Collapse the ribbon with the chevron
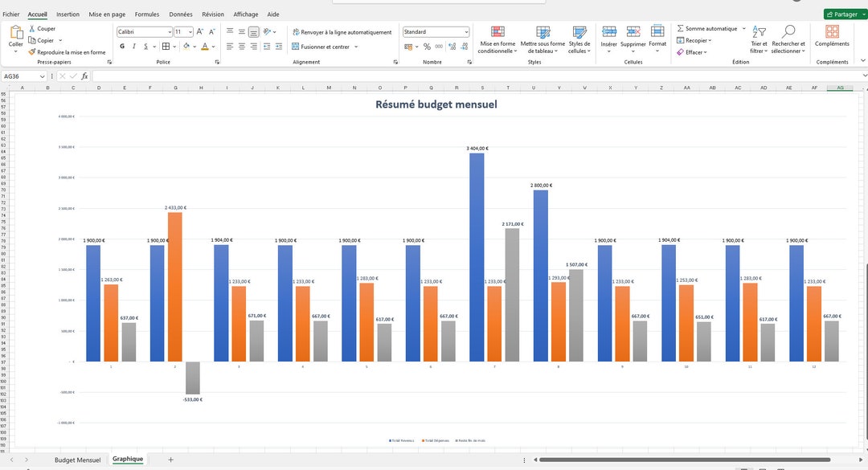 pos(863,61)
